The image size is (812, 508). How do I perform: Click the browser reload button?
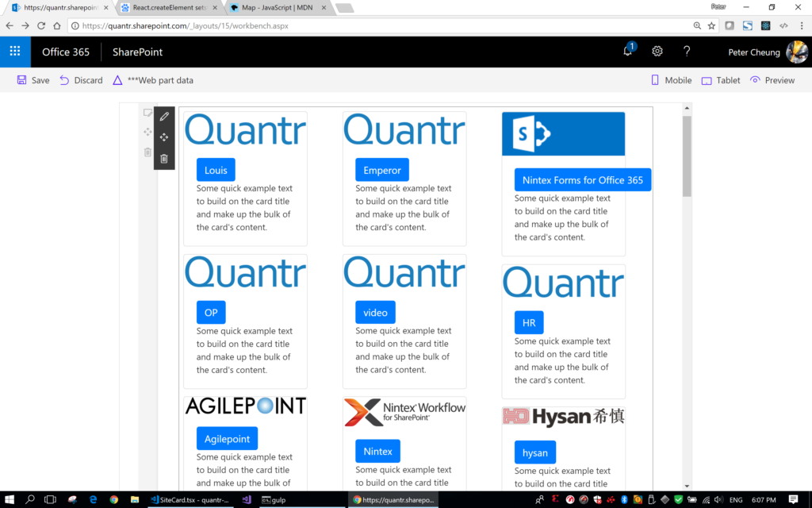click(41, 25)
